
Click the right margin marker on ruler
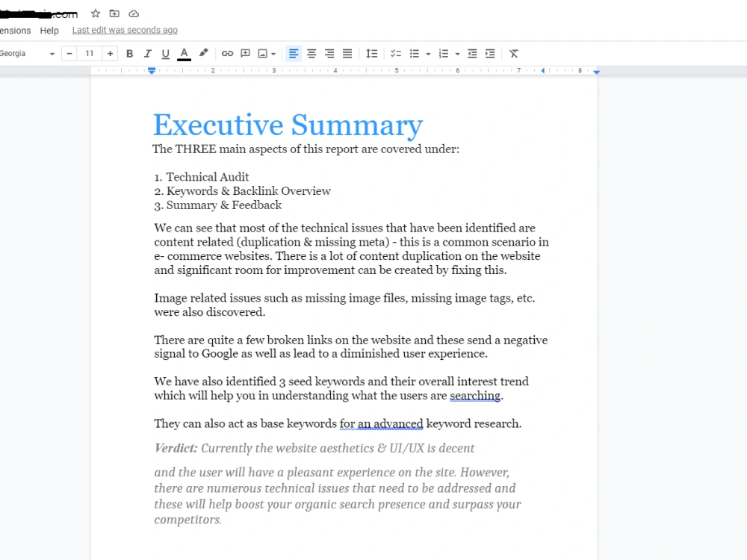click(x=596, y=72)
